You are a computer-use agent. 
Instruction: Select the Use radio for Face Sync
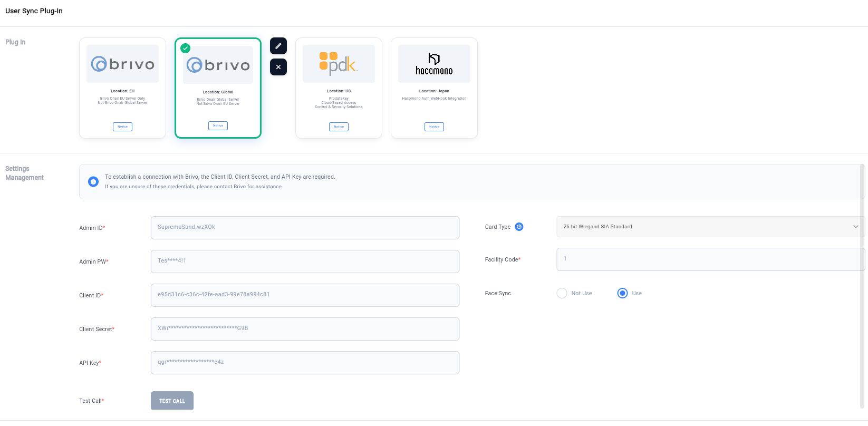[622, 293]
